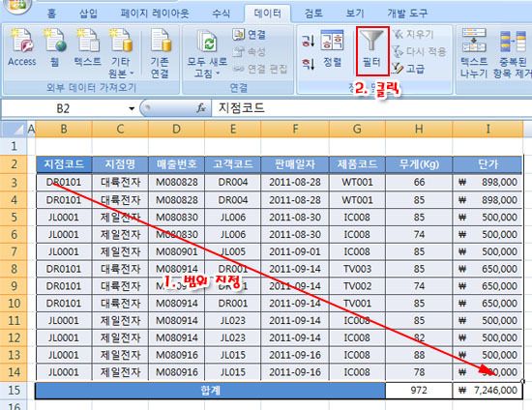Click the 무게(Kg) header cell

tap(419, 164)
